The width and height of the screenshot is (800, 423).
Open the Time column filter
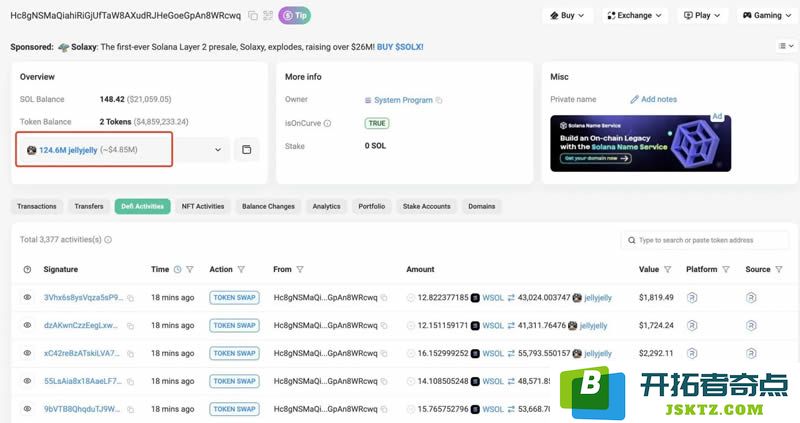pos(190,269)
